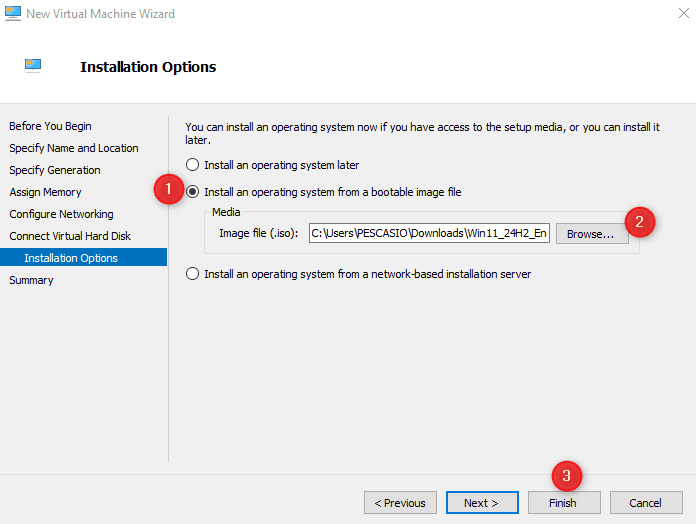Go to Specify Name and Location step
This screenshot has width=696, height=524.
pyautogui.click(x=74, y=148)
